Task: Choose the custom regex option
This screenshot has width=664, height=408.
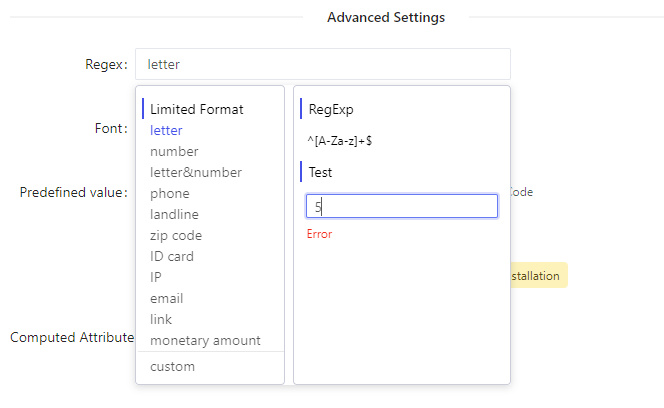Action: 172,366
